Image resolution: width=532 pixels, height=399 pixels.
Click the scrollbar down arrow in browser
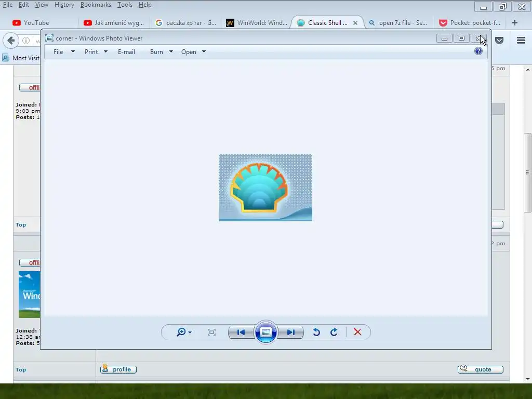pos(528,379)
